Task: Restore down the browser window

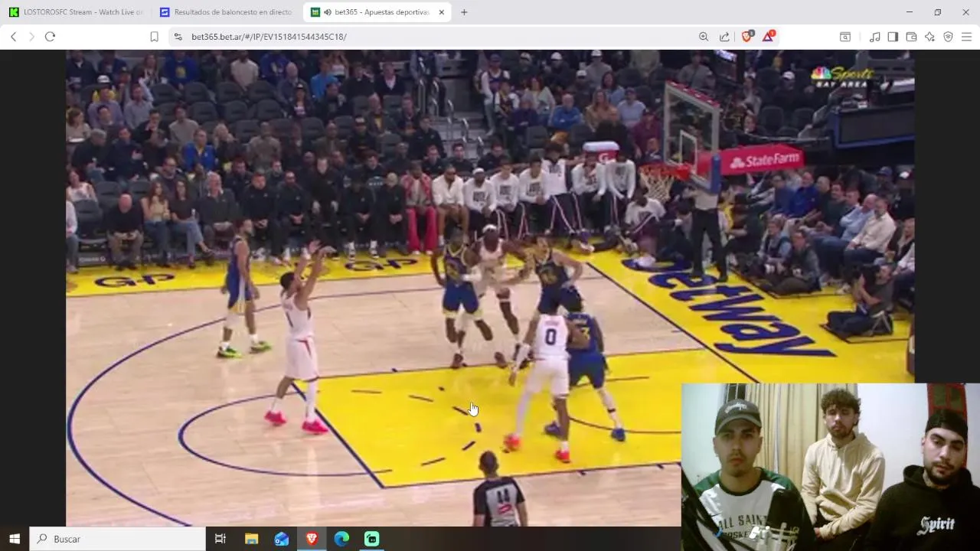Action: [x=938, y=12]
